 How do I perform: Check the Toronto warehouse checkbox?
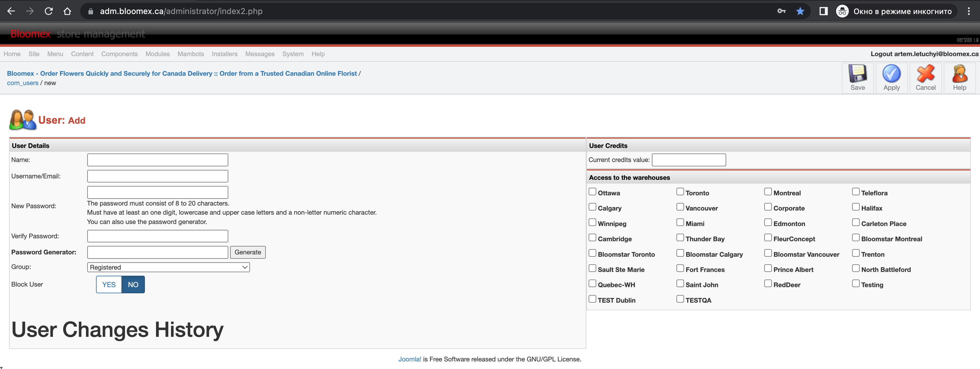pos(680,192)
